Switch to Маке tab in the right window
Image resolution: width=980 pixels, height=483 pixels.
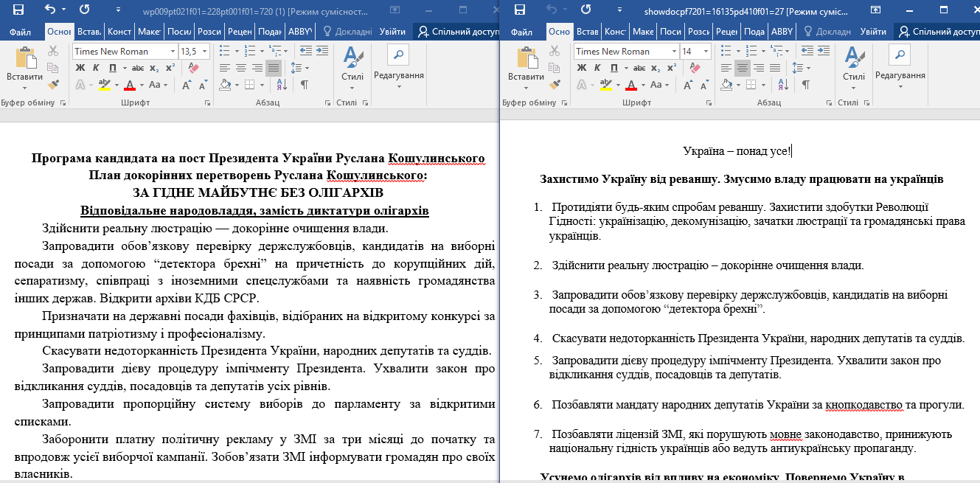tap(643, 32)
